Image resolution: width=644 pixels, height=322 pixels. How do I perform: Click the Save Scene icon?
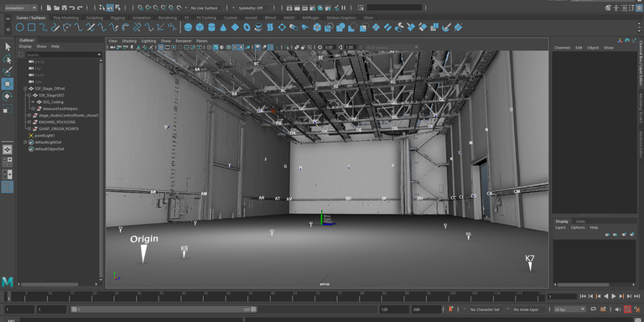tap(65, 8)
